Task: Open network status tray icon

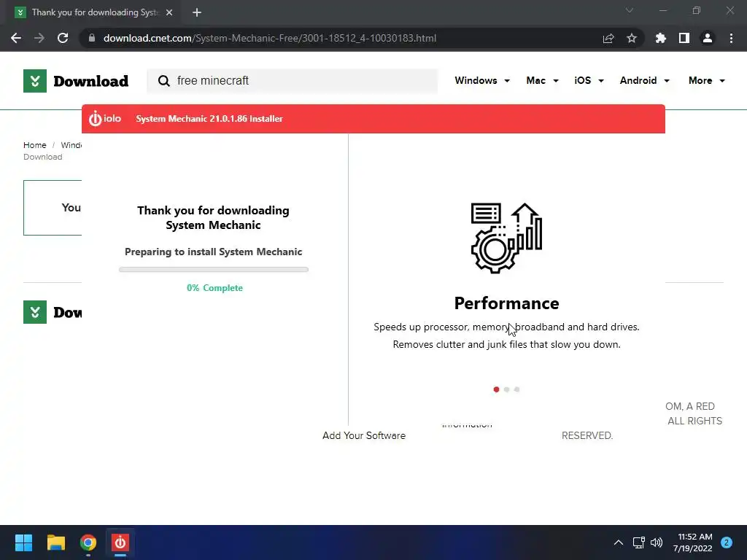Action: (638, 542)
